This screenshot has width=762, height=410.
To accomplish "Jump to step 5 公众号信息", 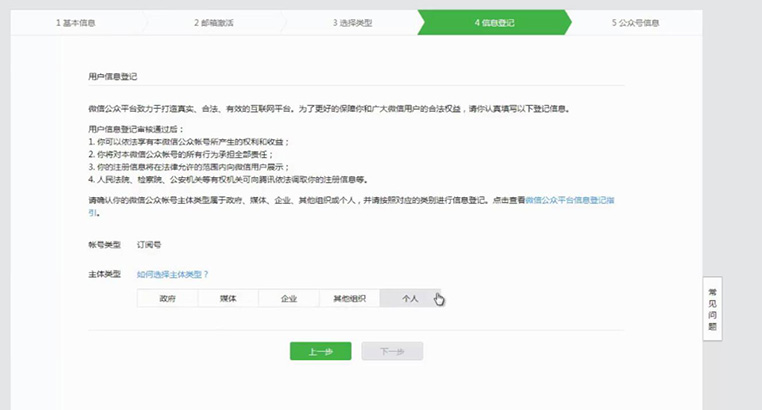I will (x=634, y=22).
